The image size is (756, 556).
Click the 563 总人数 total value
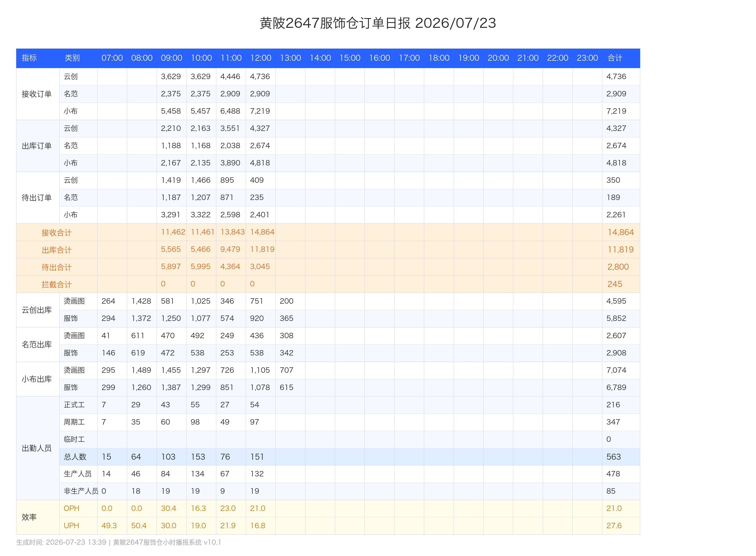click(x=613, y=457)
